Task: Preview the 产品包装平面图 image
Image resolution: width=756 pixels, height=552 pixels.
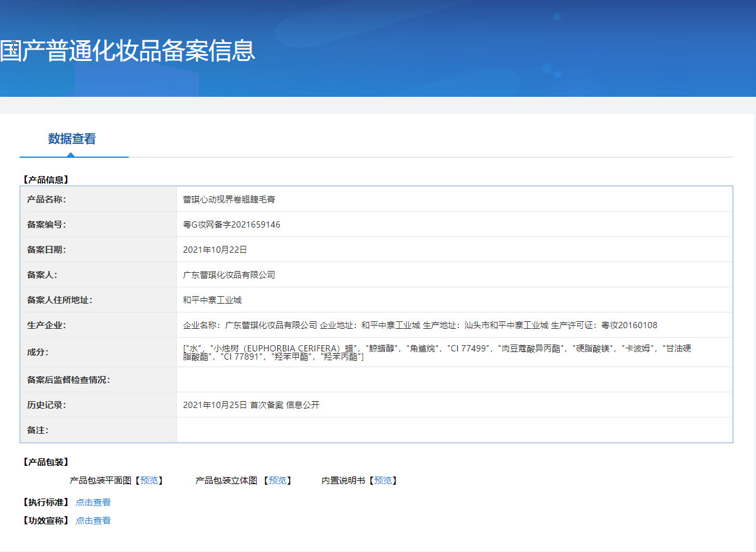Action: [149, 480]
